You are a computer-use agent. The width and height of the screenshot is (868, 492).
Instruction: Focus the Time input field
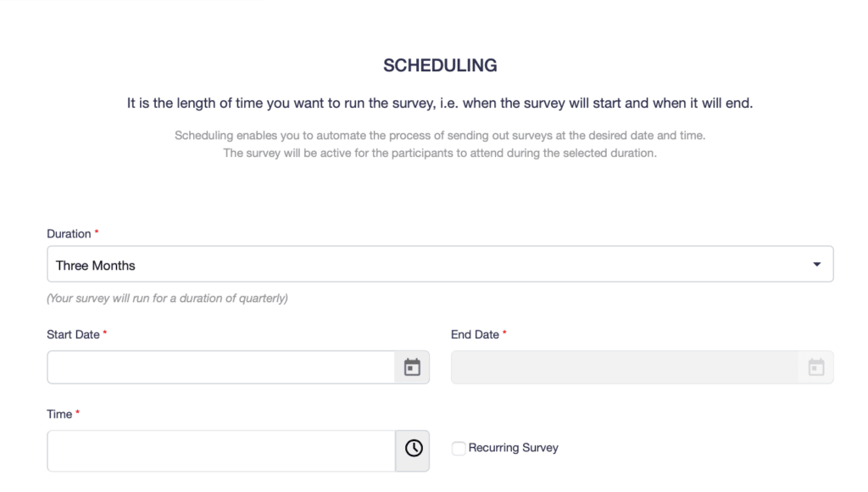tap(220, 450)
